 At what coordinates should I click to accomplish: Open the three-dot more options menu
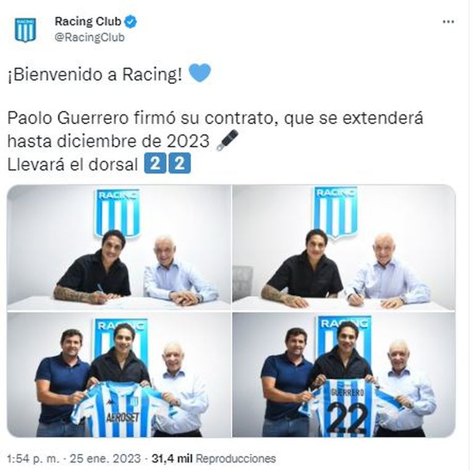448,22
